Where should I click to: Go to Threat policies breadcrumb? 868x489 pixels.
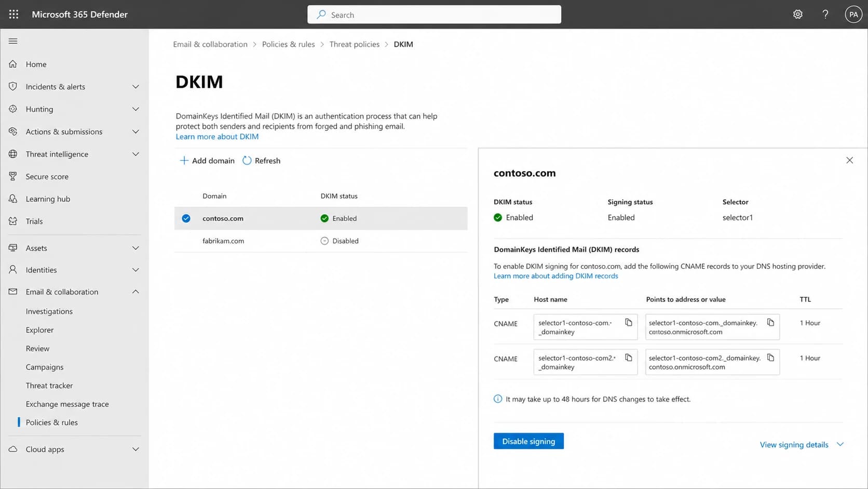pyautogui.click(x=355, y=44)
